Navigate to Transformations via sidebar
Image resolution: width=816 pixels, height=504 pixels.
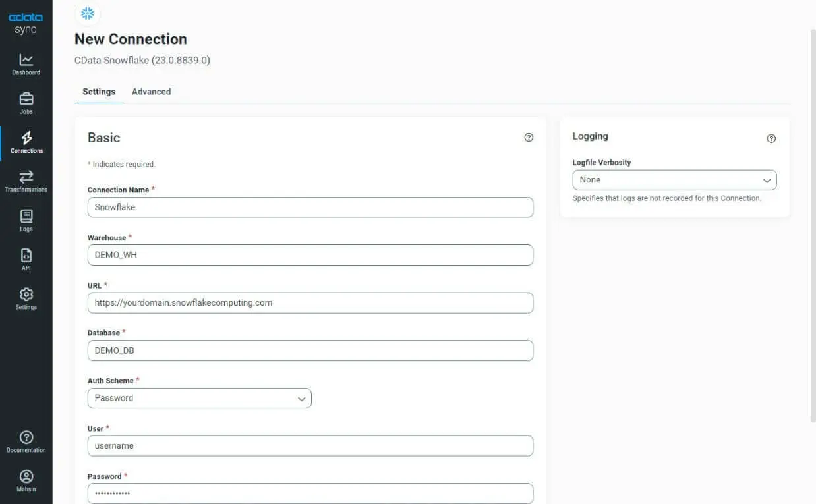[26, 180]
